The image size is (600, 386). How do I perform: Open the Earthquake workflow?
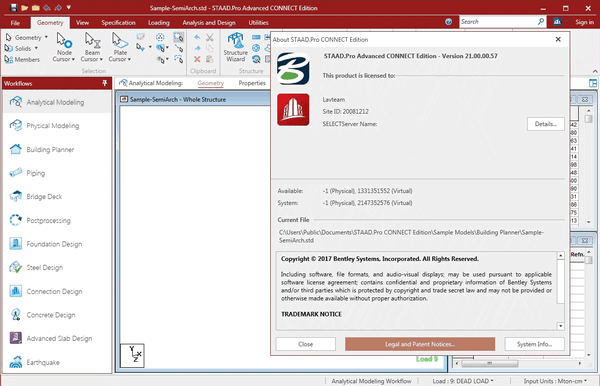point(57,362)
